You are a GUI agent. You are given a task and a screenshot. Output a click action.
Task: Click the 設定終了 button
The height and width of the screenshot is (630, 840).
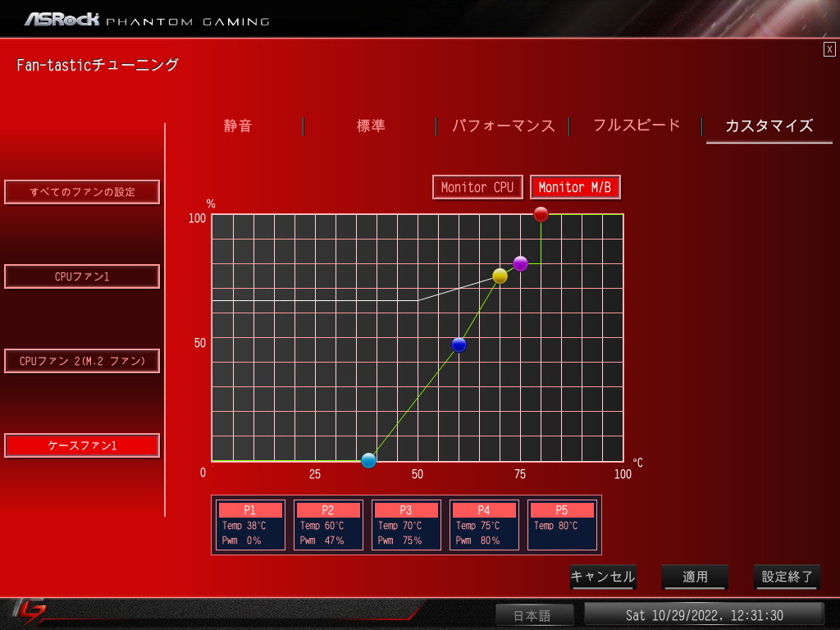pos(787,577)
